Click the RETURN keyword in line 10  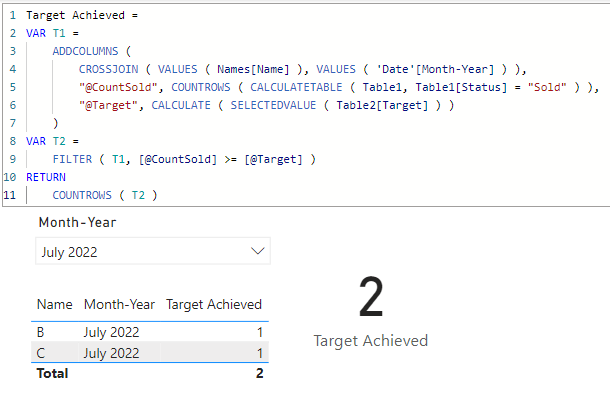pos(46,177)
